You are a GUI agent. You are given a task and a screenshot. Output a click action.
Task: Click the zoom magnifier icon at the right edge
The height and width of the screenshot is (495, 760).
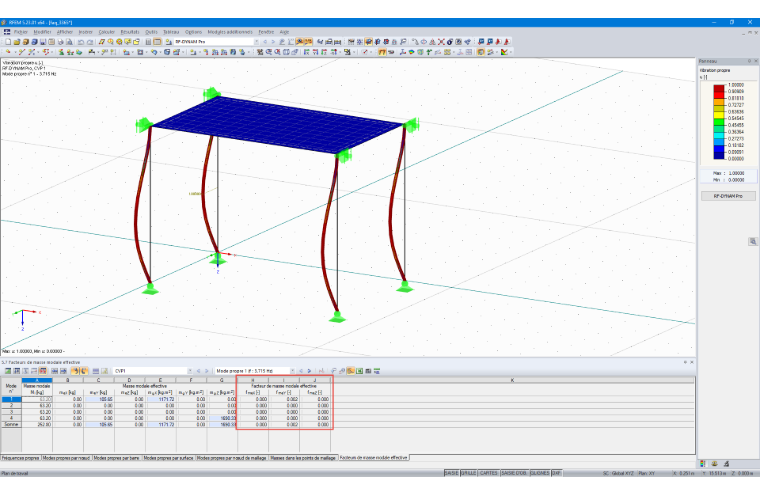click(x=753, y=241)
